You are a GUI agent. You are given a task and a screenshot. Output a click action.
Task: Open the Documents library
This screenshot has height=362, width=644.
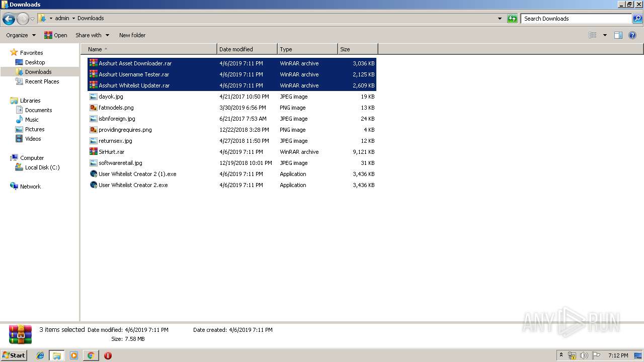pyautogui.click(x=38, y=110)
